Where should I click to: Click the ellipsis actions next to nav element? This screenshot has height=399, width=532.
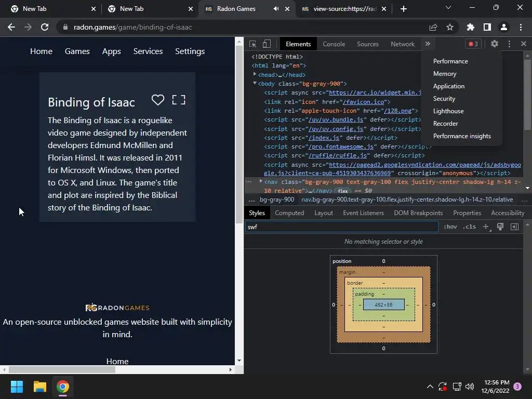[x=248, y=182]
